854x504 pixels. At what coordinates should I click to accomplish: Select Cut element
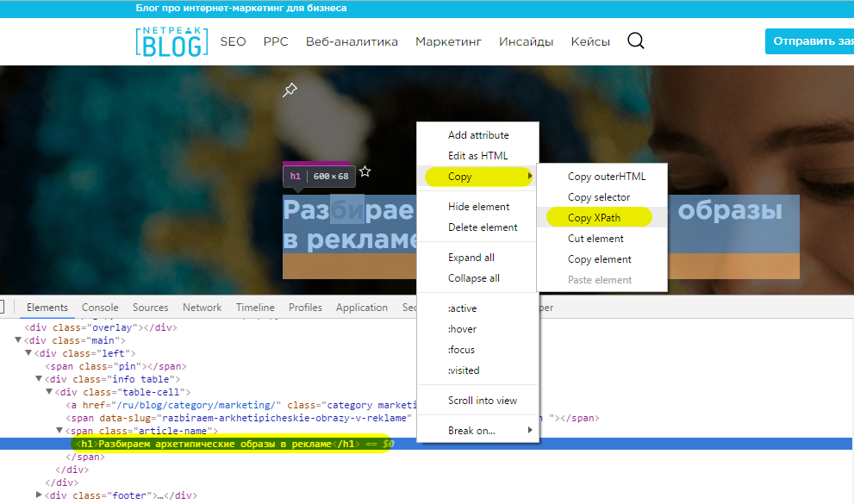tap(602, 239)
